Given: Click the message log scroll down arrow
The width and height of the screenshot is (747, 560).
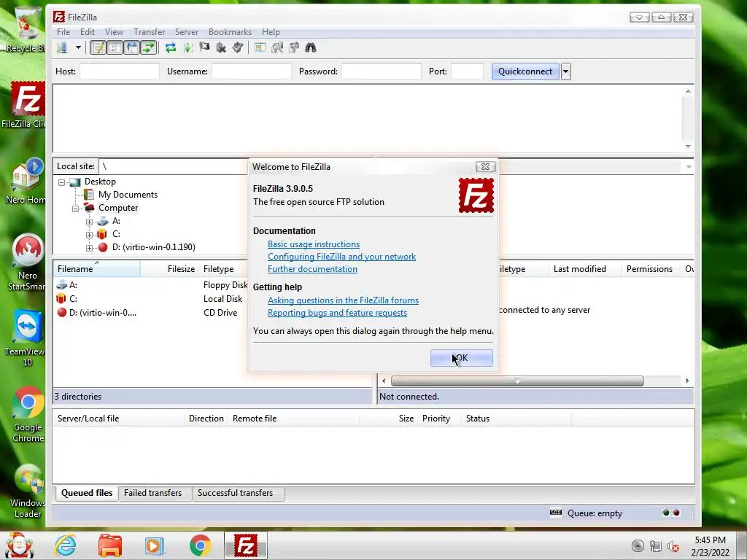Looking at the screenshot, I should (x=688, y=147).
